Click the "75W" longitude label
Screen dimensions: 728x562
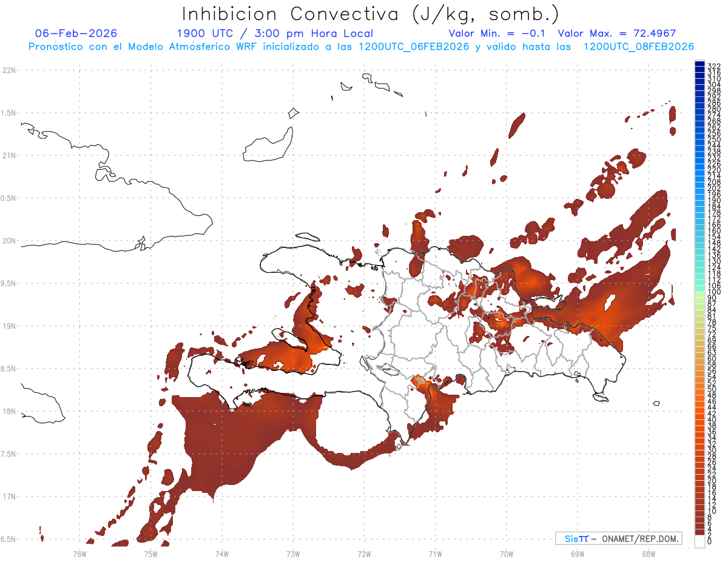pyautogui.click(x=150, y=554)
